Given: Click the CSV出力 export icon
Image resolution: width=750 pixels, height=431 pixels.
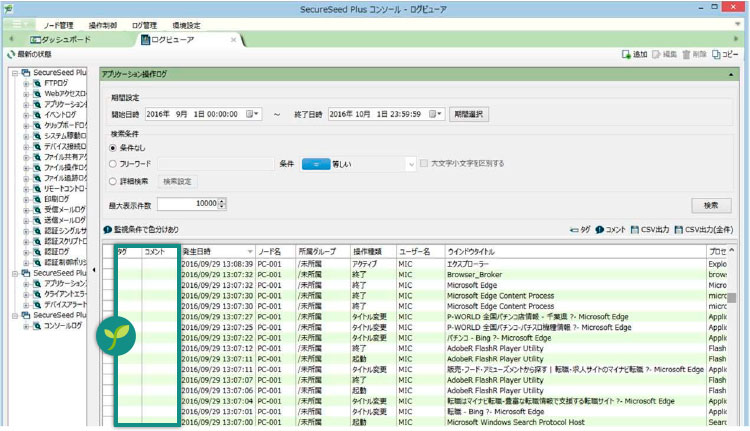Looking at the screenshot, I should point(634,230).
